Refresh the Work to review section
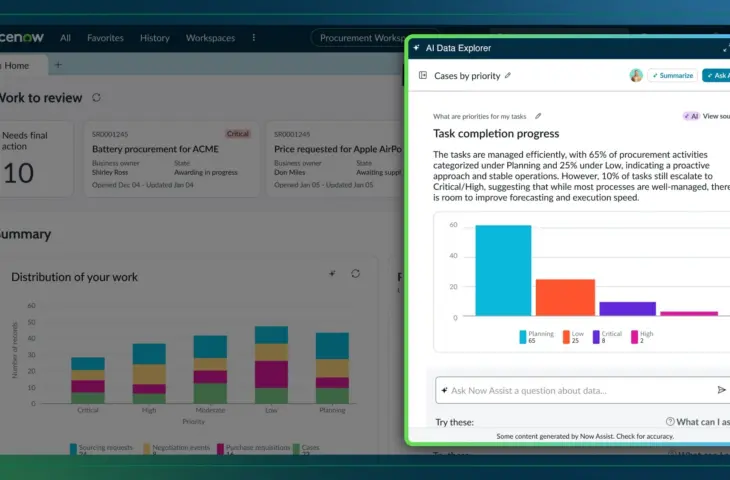This screenshot has height=480, width=730. (x=96, y=98)
